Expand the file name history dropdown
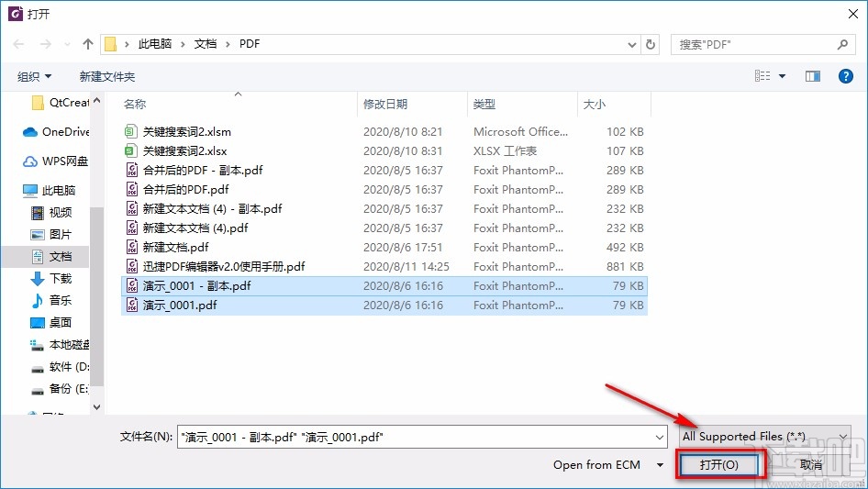 tap(660, 438)
